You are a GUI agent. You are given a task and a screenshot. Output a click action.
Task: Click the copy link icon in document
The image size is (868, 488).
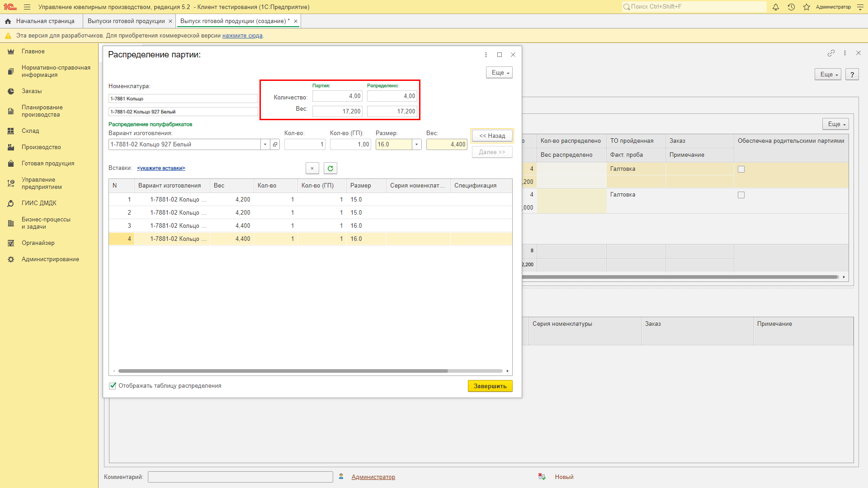coord(831,53)
